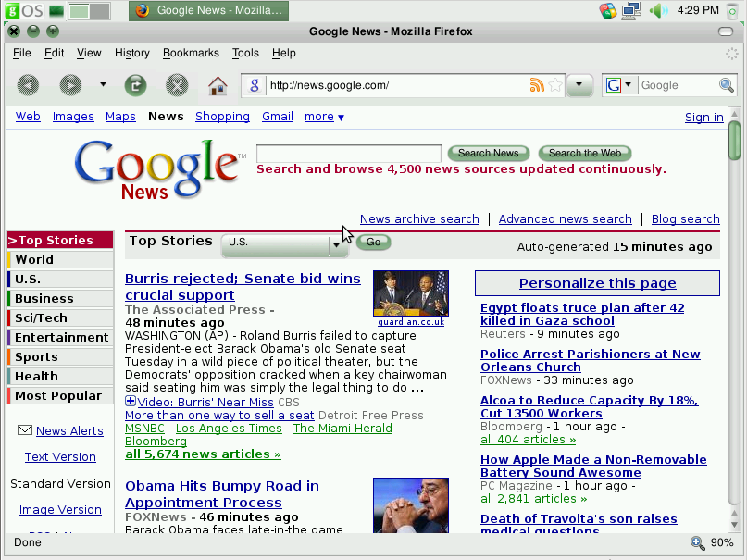Click the Search News button
Image resolution: width=747 pixels, height=560 pixels.
coord(489,154)
